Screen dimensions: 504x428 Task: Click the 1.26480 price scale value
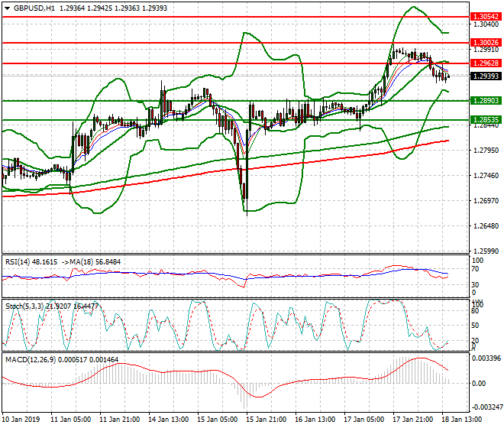(x=486, y=226)
